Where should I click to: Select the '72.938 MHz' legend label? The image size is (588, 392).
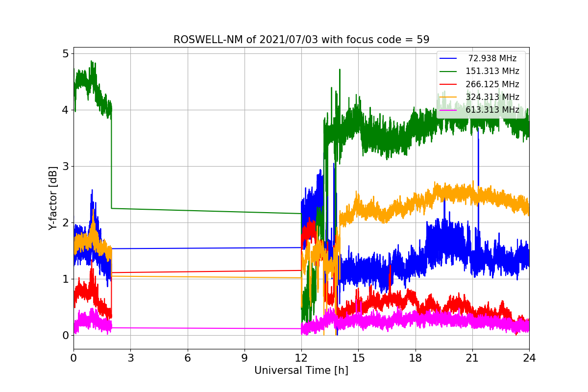point(492,58)
